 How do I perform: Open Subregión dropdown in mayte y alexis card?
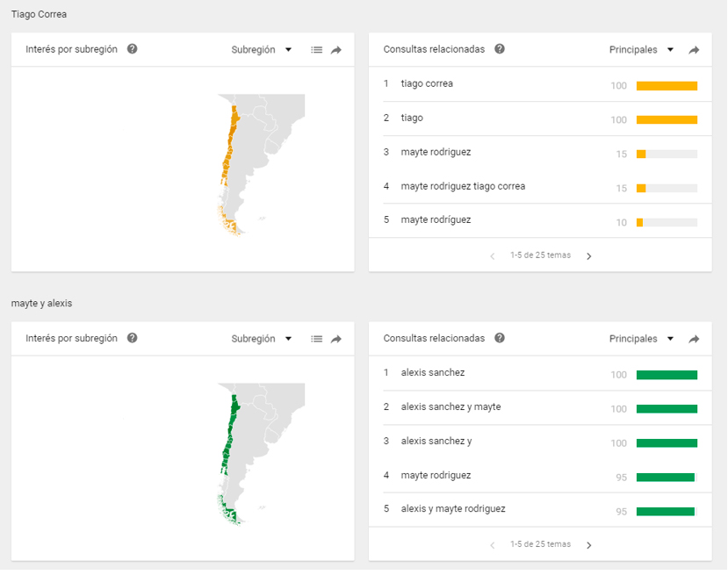262,339
